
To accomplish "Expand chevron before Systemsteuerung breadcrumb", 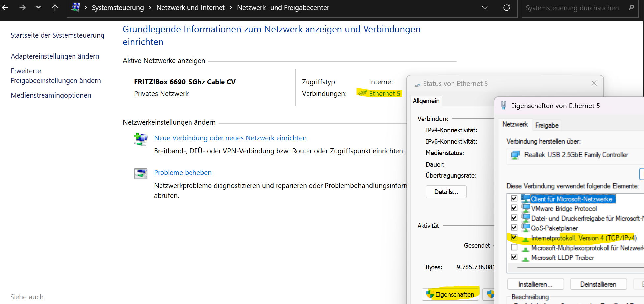I will pyautogui.click(x=86, y=8).
